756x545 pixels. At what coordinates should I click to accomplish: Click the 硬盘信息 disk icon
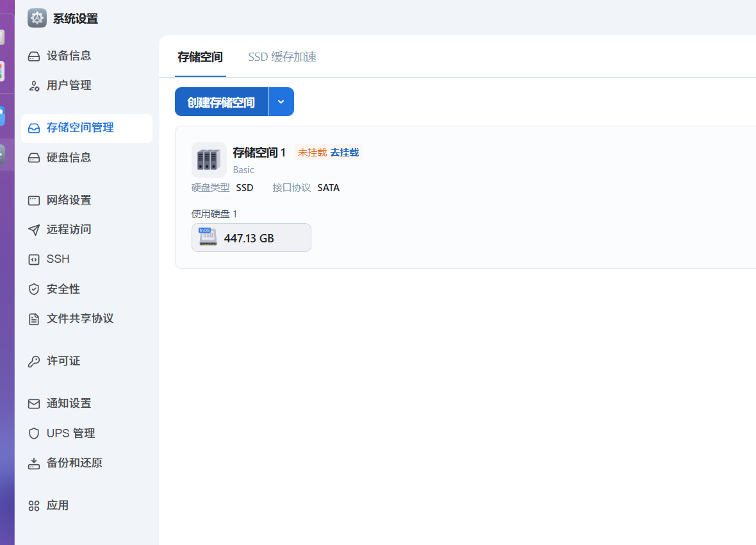34,158
